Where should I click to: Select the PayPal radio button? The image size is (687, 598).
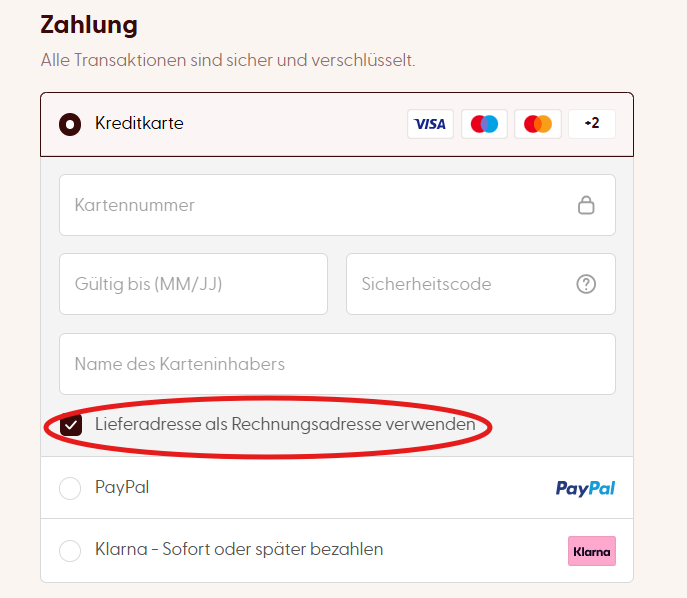click(x=70, y=489)
